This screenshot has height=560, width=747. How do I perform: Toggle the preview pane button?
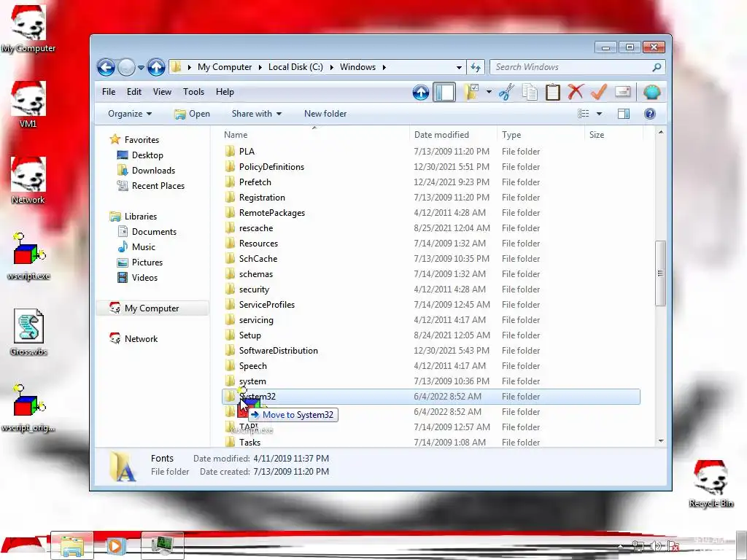pyautogui.click(x=624, y=113)
